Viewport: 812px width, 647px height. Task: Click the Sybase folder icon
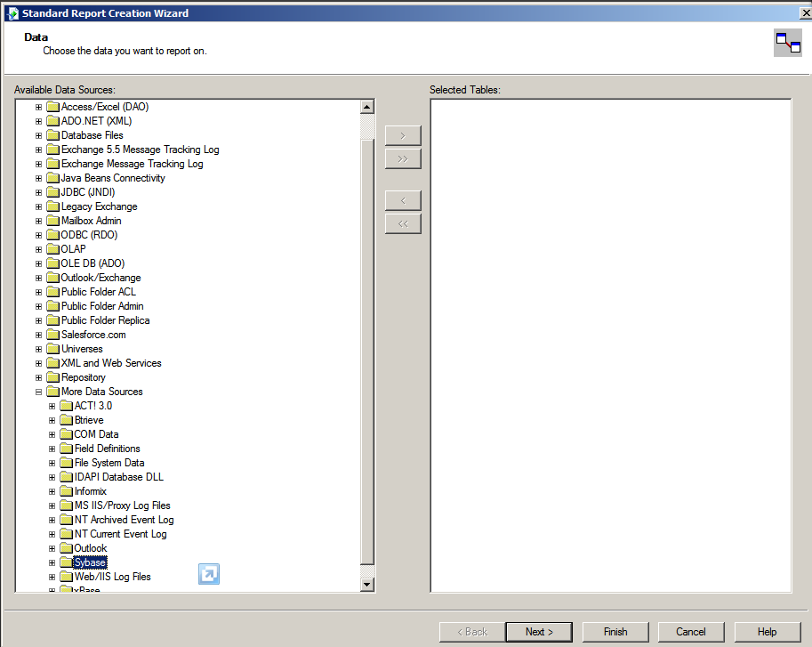[67, 562]
